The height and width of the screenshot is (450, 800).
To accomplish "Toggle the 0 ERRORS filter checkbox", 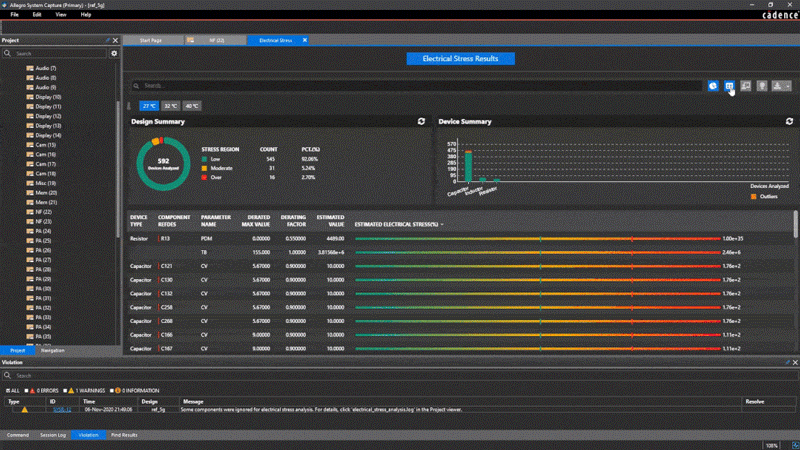I will [x=27, y=391].
